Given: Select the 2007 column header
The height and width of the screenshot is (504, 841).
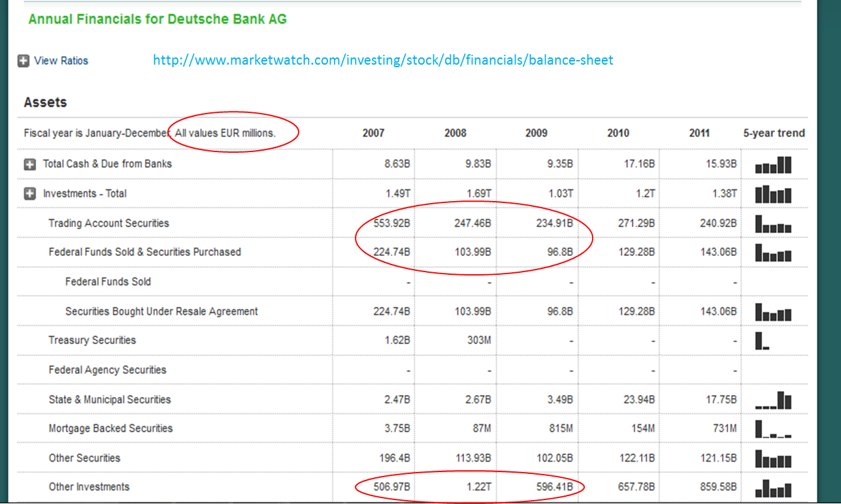Looking at the screenshot, I should click(x=373, y=133).
